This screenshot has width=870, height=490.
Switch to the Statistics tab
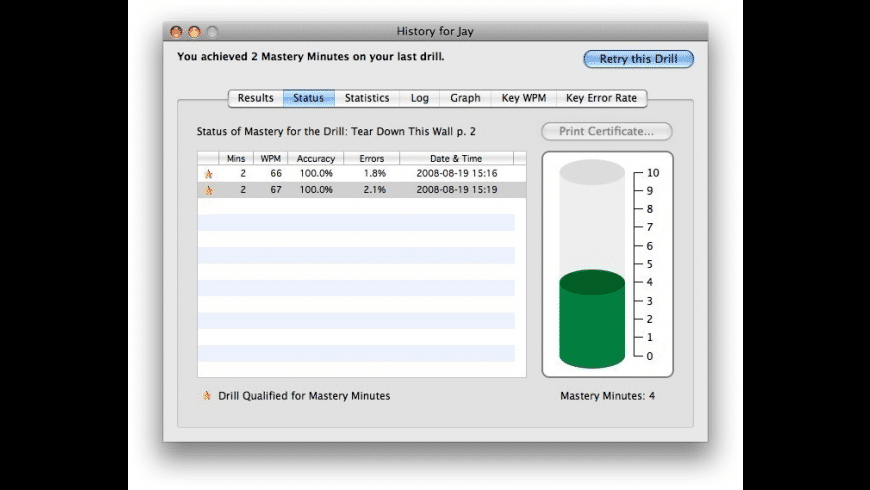coord(367,98)
